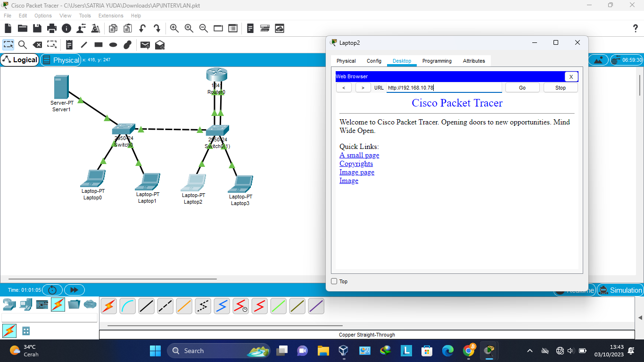Open the 'A small page' link

pos(359,155)
